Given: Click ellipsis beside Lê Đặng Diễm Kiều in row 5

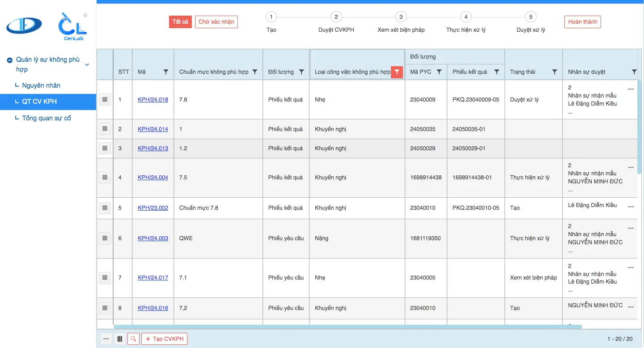Looking at the screenshot, I should click(x=631, y=207).
